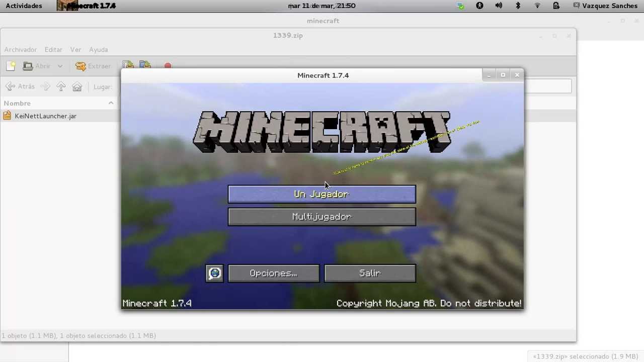The height and width of the screenshot is (362, 644).
Task: Click the green network status tray icon
Action: click(x=460, y=6)
